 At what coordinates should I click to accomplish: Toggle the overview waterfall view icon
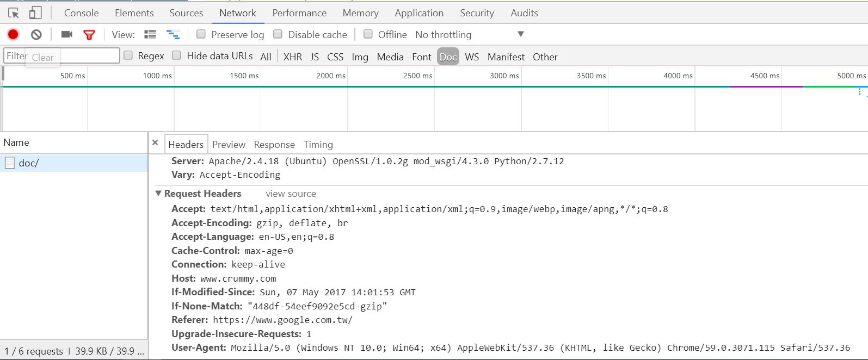point(173,35)
